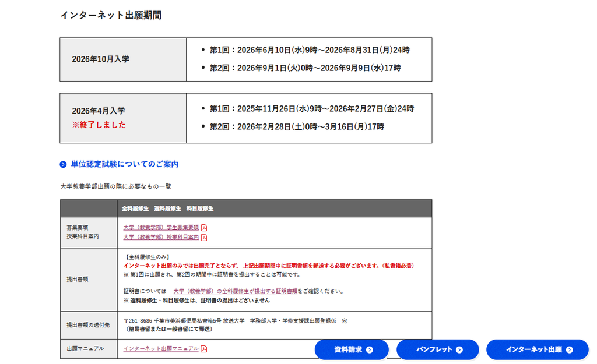Click the 〒261-8686 mailing address text
Screen dimensions: 597x364
236,321
